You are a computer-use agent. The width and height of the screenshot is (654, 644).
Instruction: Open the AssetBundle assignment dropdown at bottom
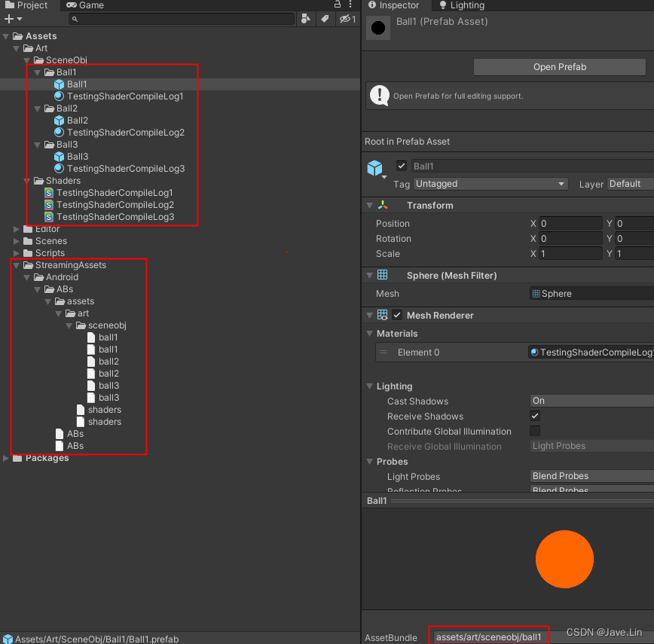pos(488,636)
